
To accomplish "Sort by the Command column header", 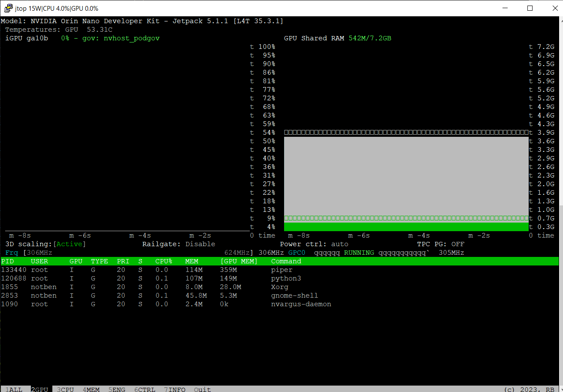I will pyautogui.click(x=286, y=261).
